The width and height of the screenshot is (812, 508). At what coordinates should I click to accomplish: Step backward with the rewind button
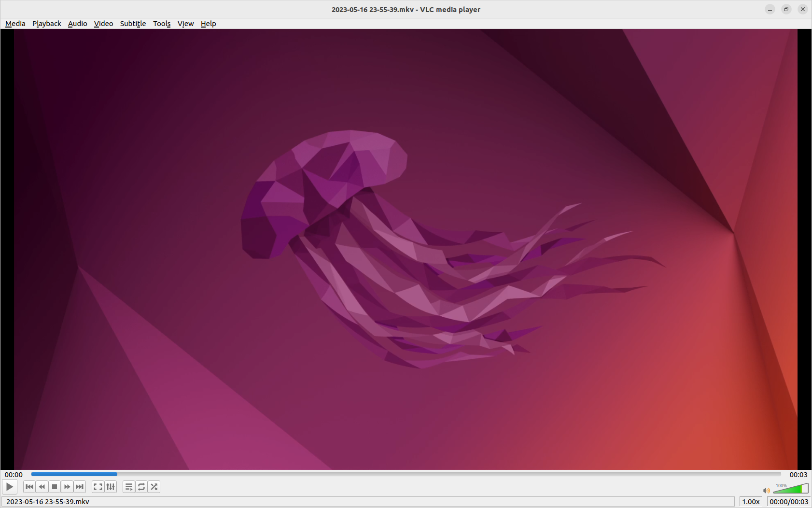point(42,487)
